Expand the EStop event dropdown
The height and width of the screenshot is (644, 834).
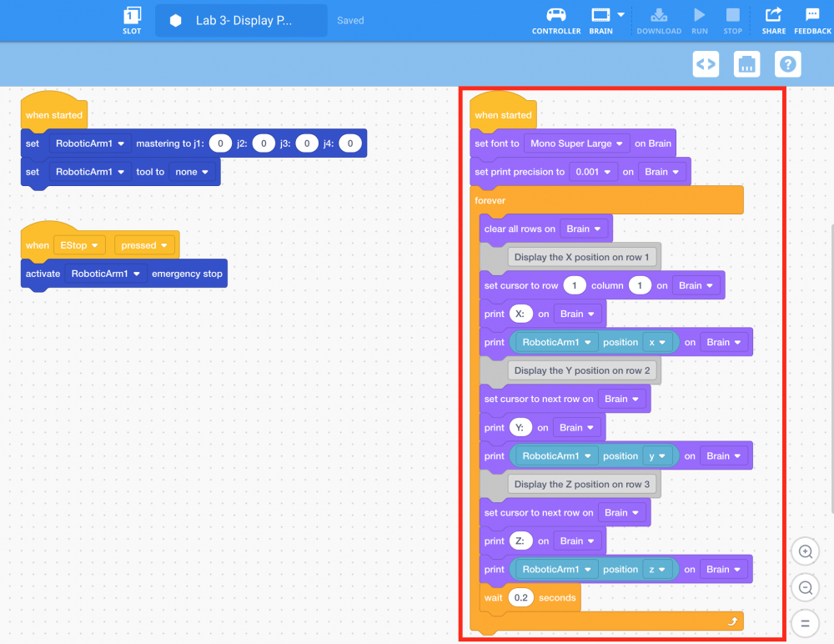[81, 245]
